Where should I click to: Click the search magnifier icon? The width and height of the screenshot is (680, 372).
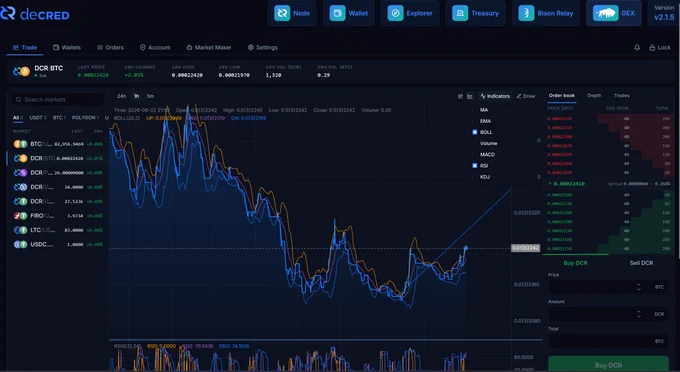18,99
